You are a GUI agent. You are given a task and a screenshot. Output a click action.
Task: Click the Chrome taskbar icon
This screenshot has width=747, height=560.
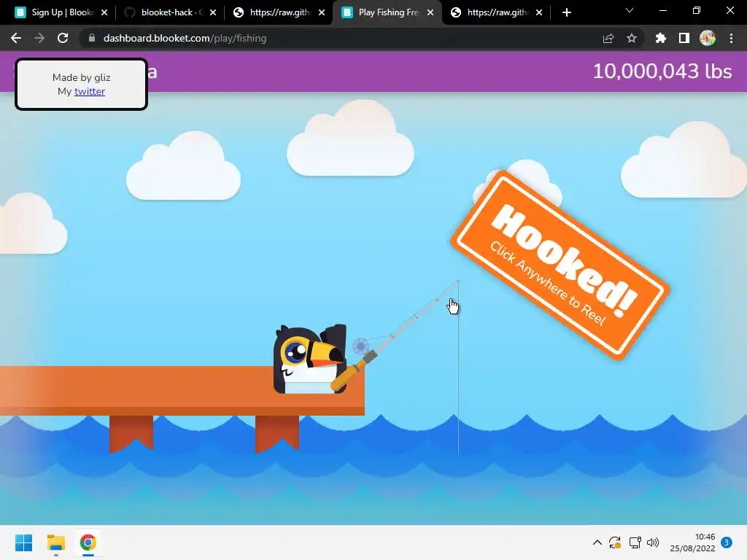[88, 542]
